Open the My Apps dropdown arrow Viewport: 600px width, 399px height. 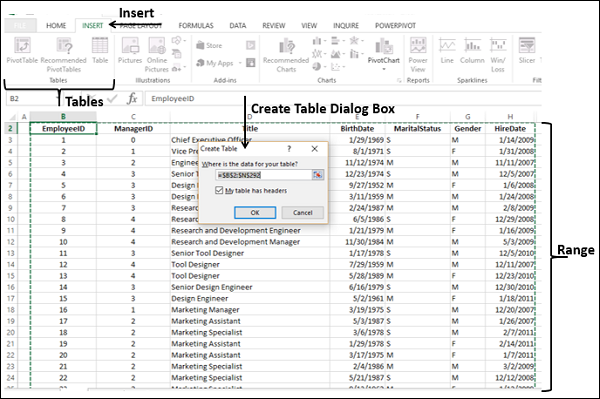pos(240,63)
